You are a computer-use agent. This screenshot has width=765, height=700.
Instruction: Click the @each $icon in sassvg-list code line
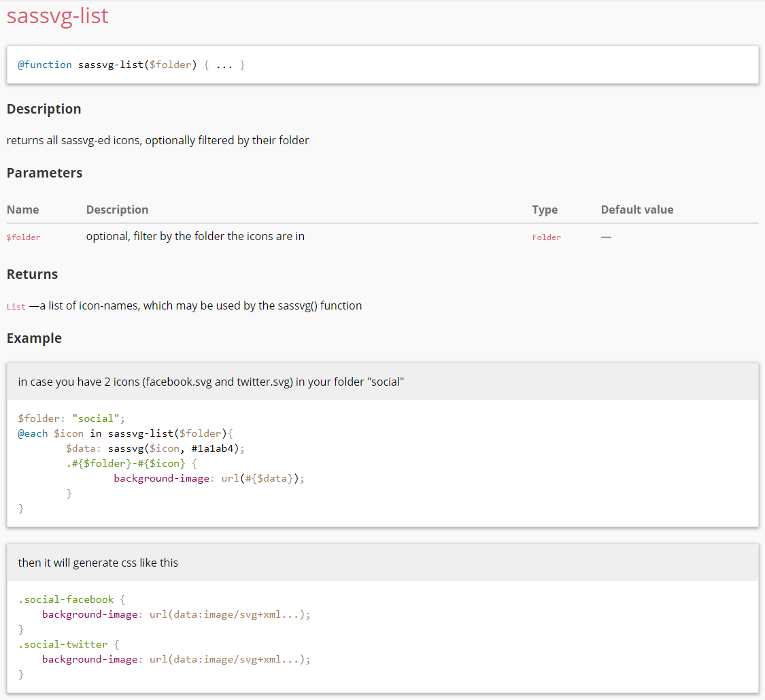pyautogui.click(x=125, y=433)
